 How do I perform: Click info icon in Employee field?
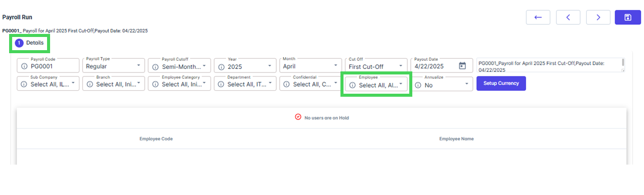point(353,85)
